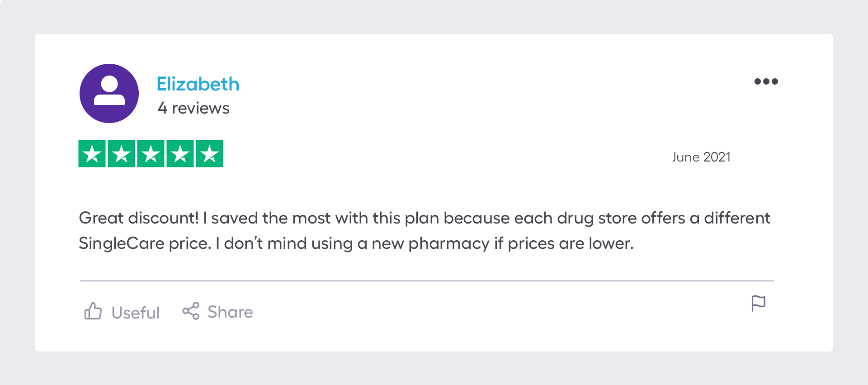Click the June 2021 date label
Viewport: 868px width, 385px height.
[x=701, y=157]
